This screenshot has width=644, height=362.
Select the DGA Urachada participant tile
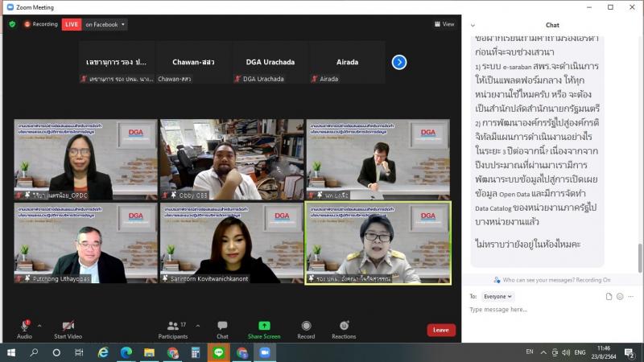click(x=270, y=63)
